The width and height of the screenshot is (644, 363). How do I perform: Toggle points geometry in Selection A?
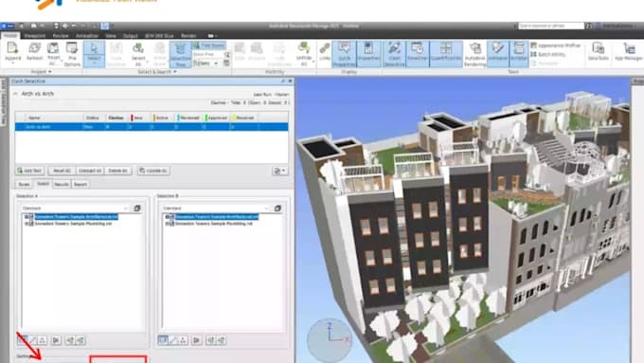pyautogui.click(x=42, y=340)
